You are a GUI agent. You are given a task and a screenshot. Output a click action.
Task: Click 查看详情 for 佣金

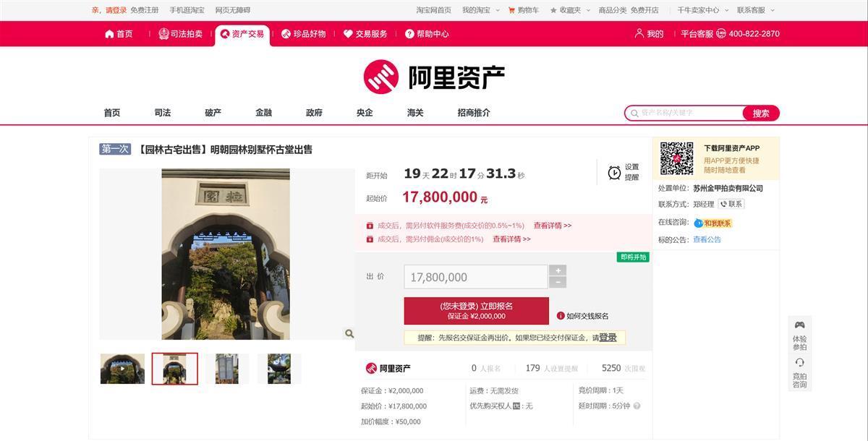[x=511, y=239]
